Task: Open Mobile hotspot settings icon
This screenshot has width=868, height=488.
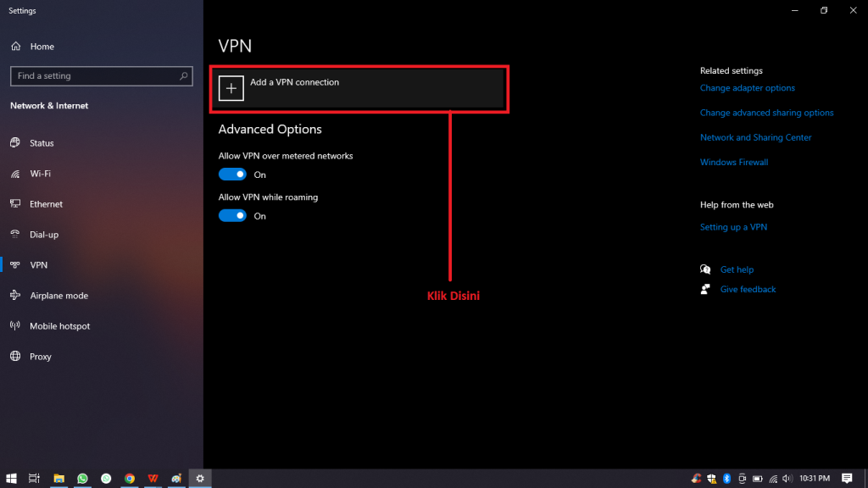Action: (x=17, y=325)
